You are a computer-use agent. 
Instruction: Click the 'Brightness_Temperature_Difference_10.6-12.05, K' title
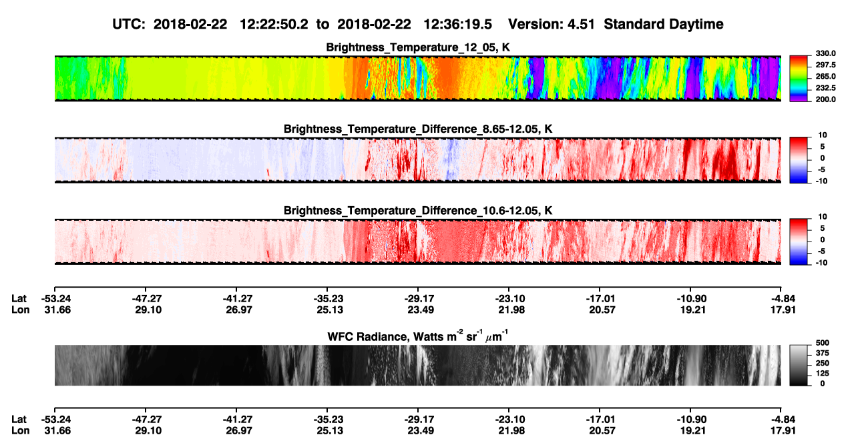[418, 210]
